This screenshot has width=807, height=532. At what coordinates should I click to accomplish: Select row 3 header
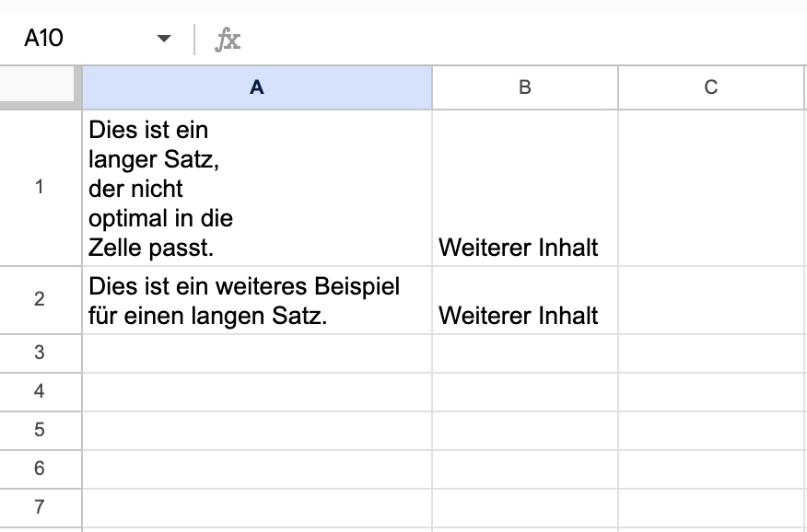tap(41, 353)
